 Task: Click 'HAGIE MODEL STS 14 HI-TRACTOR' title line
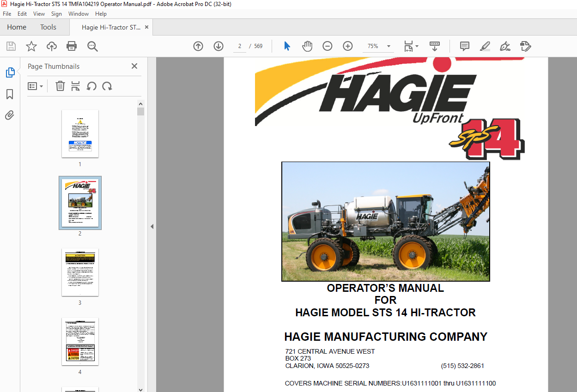[385, 313]
